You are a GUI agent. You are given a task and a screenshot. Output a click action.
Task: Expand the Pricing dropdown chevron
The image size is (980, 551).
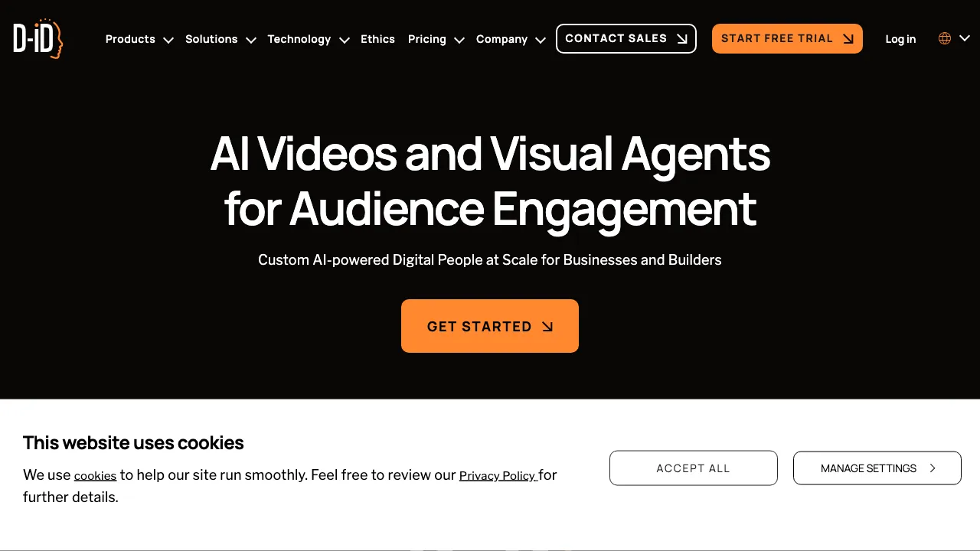pos(459,40)
